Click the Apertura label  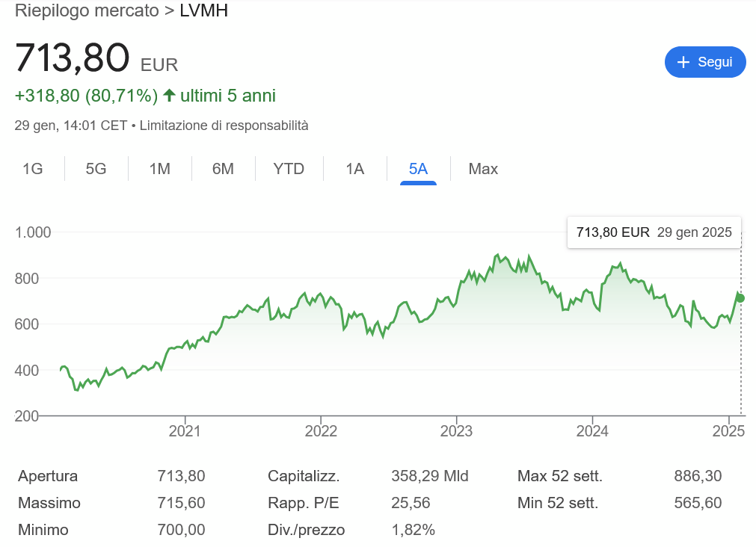pyautogui.click(x=48, y=476)
